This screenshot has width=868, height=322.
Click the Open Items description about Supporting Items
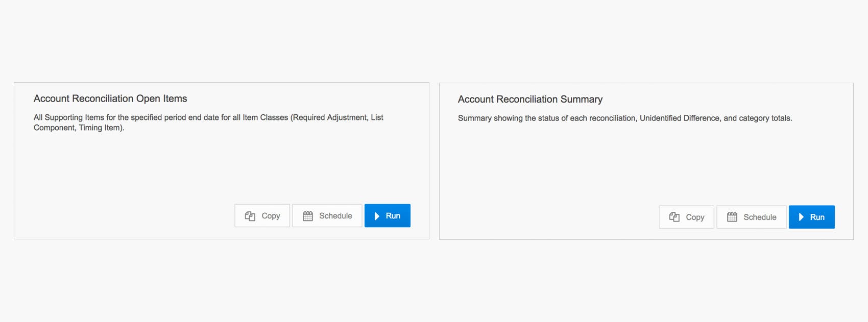tap(208, 122)
